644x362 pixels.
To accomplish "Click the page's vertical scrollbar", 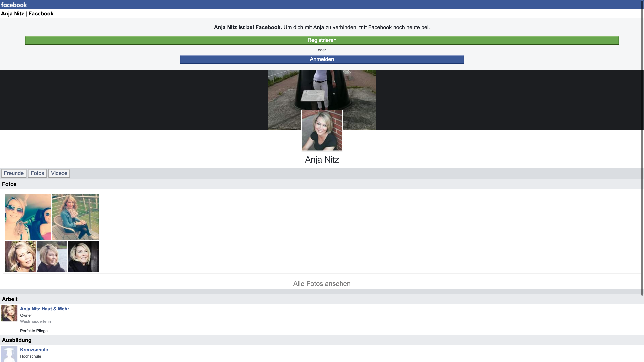I will coord(642,150).
